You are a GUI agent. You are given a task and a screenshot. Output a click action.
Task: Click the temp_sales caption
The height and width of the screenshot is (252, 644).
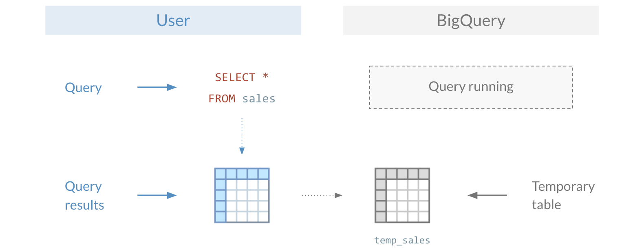click(402, 240)
